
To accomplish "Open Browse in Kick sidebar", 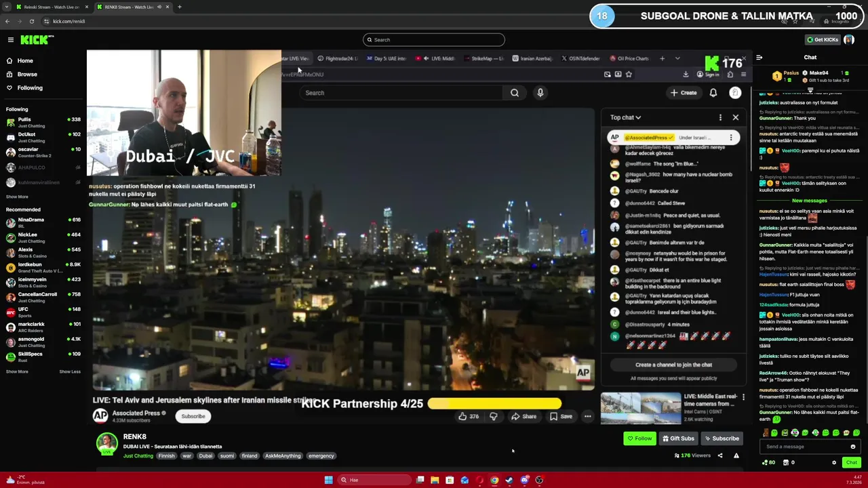I will pos(27,75).
